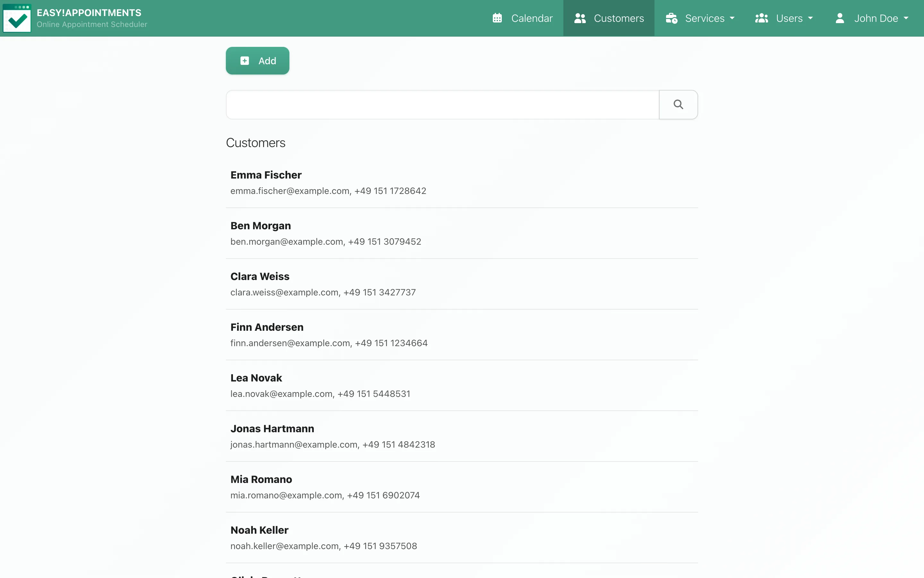Click finn.andersen@example.com contact line

329,343
